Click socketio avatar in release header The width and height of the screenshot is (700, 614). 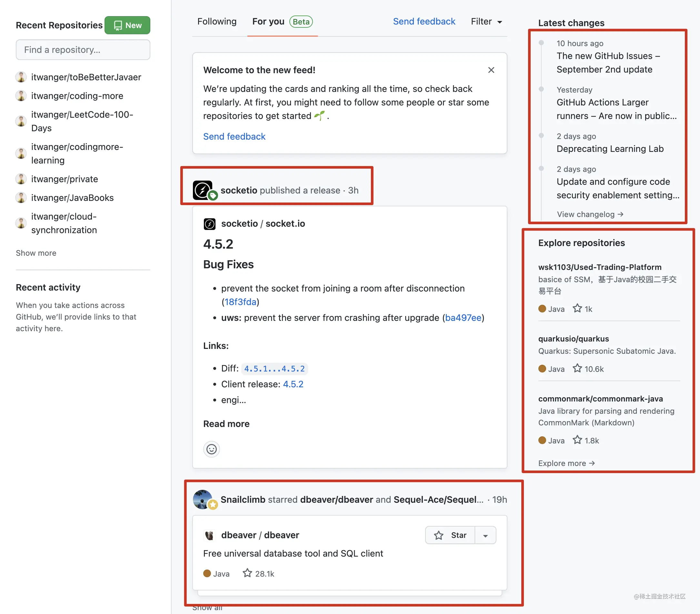[203, 190]
